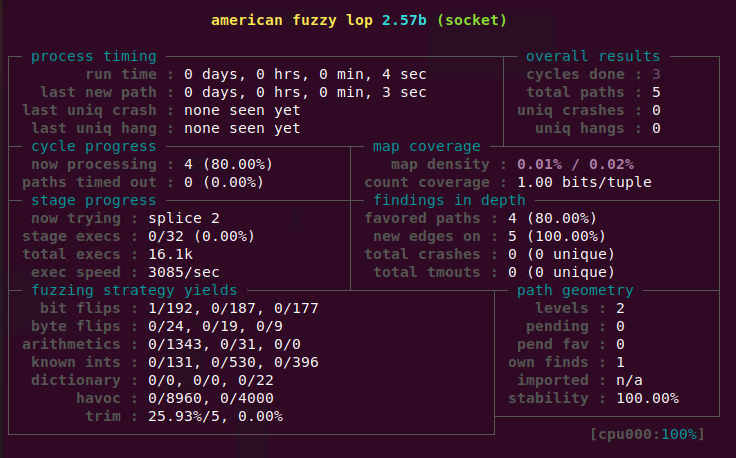The image size is (736, 458).
Task: Select the 'path geometry' heading
Action: [575, 290]
